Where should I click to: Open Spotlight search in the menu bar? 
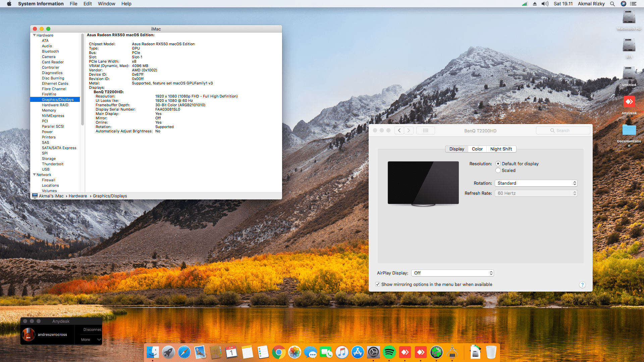[612, 4]
